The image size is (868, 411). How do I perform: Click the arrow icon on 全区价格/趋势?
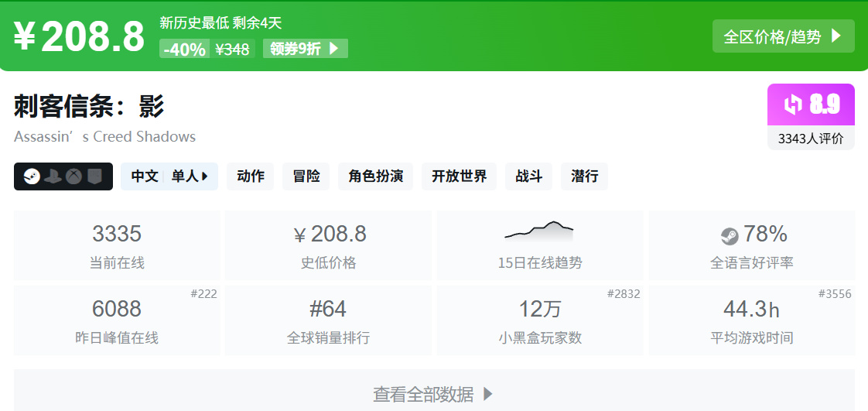(x=836, y=36)
